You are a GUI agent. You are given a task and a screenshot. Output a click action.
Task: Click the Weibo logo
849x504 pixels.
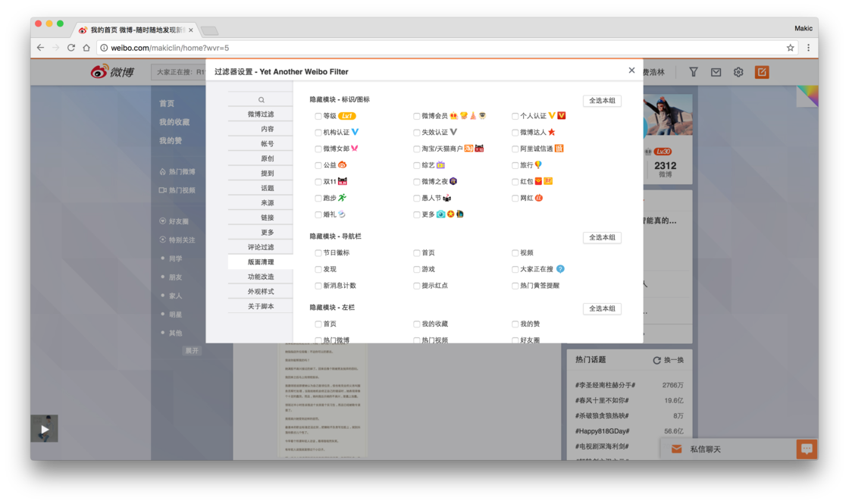pos(113,71)
